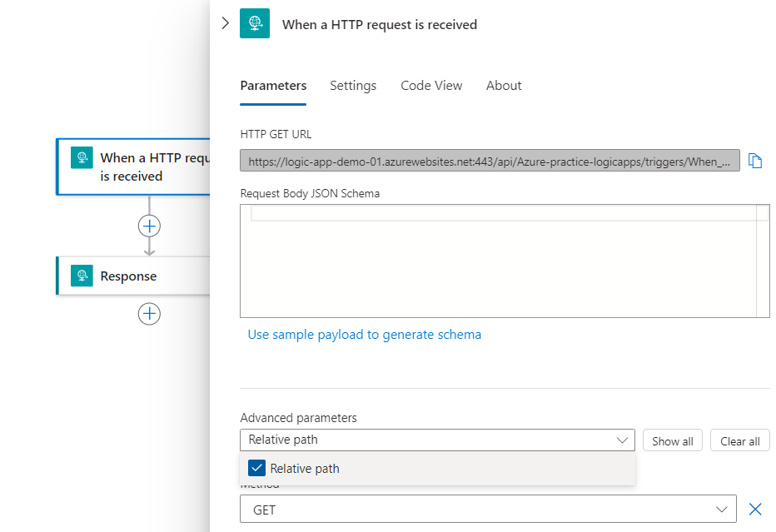Click Use sample payload to generate schema
The height and width of the screenshot is (532, 776).
pyautogui.click(x=365, y=335)
